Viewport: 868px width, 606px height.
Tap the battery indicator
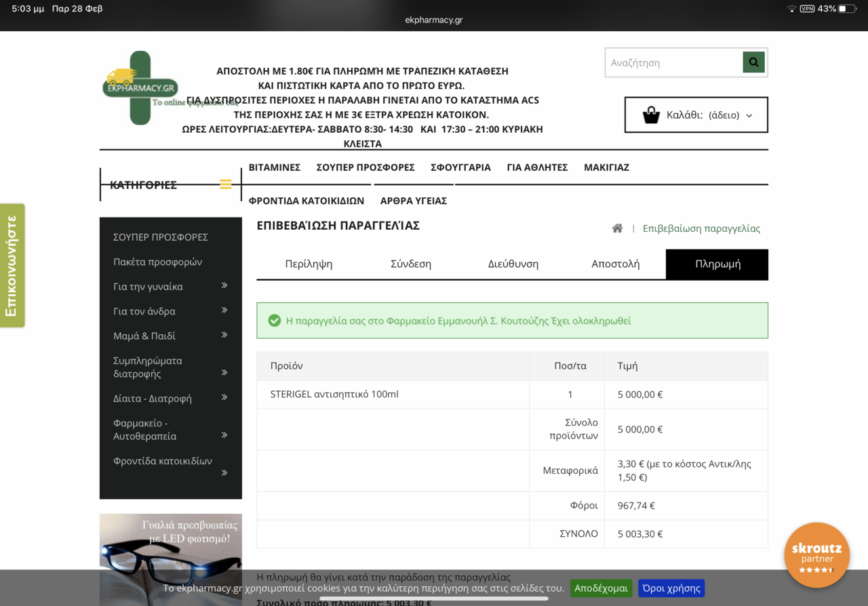[847, 9]
